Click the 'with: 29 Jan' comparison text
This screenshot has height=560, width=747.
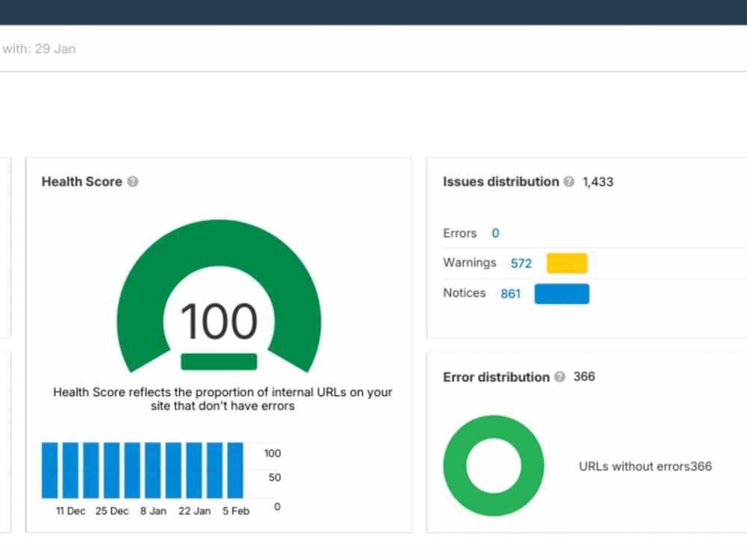39,49
